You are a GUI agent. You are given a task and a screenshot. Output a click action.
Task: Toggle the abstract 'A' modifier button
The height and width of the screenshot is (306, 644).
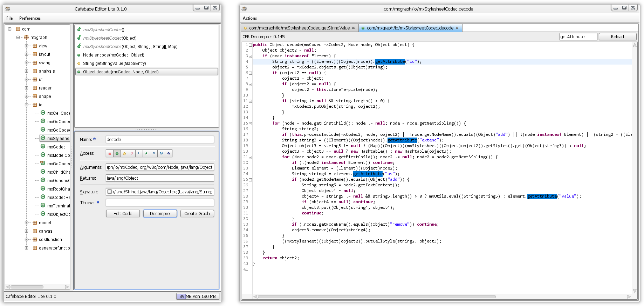(146, 153)
